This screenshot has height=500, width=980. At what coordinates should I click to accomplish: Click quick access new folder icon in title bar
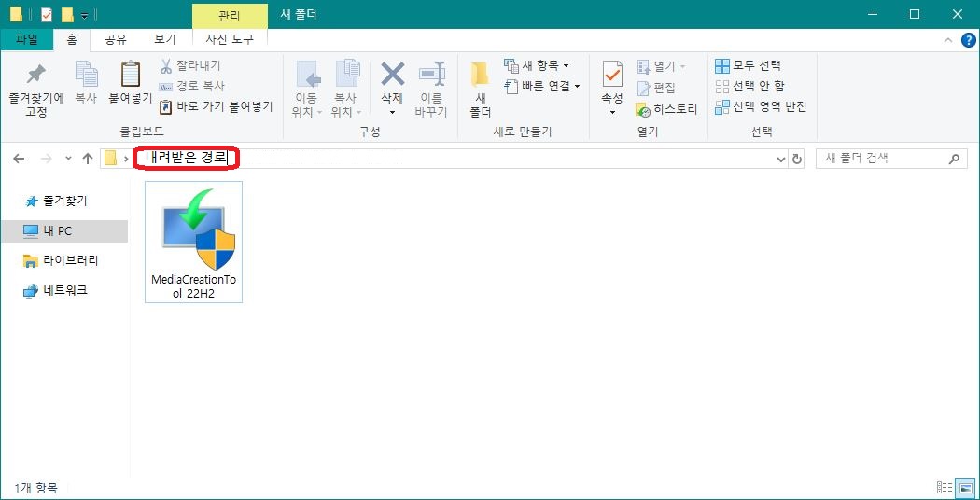pyautogui.click(x=67, y=14)
